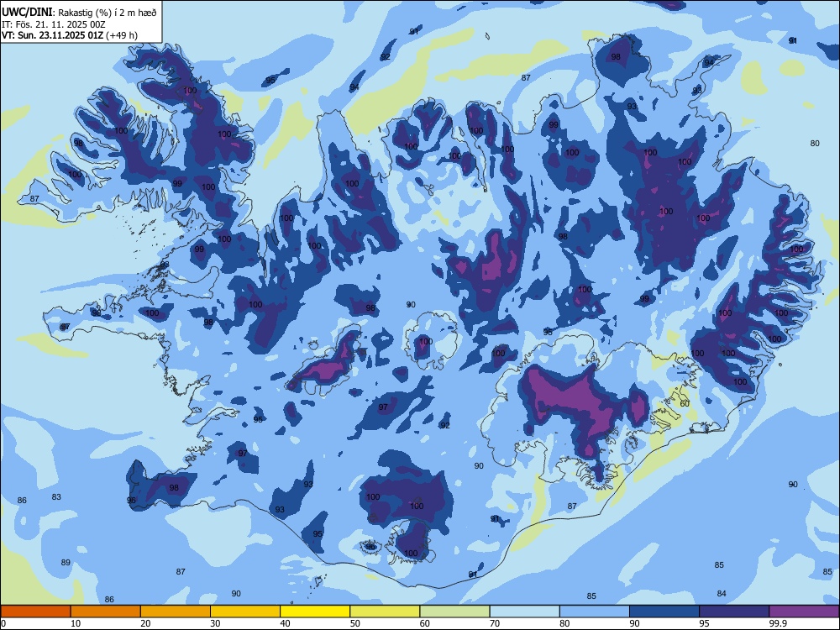Image resolution: width=840 pixels, height=630 pixels.
Task: Click the legend tick label "30"
Action: [215, 623]
